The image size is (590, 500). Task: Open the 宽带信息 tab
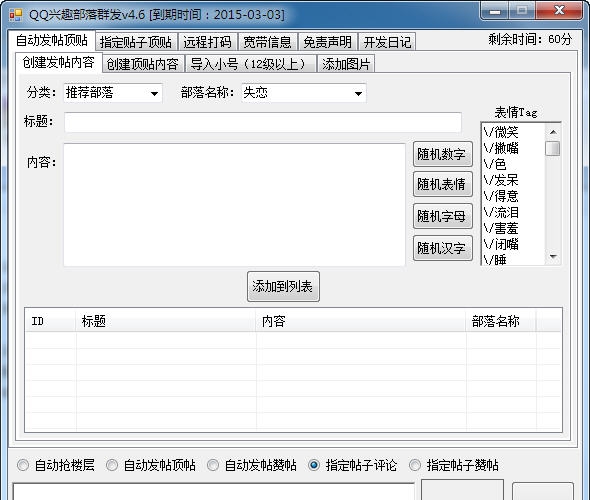268,42
